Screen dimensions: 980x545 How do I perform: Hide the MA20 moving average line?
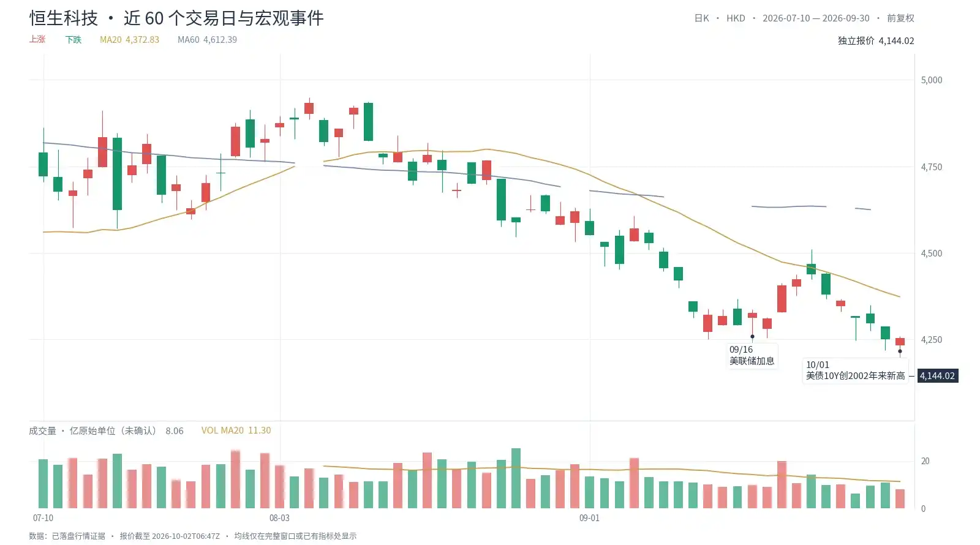(x=129, y=39)
